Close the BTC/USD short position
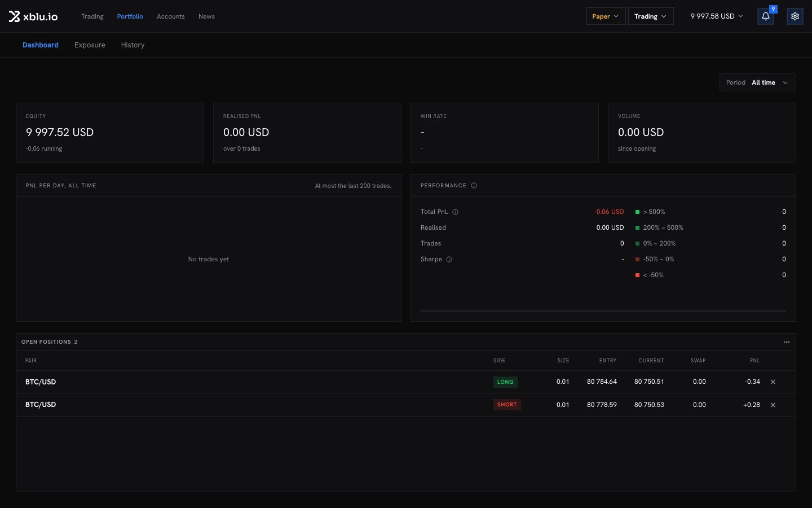Viewport: 812px width, 508px height. click(773, 405)
